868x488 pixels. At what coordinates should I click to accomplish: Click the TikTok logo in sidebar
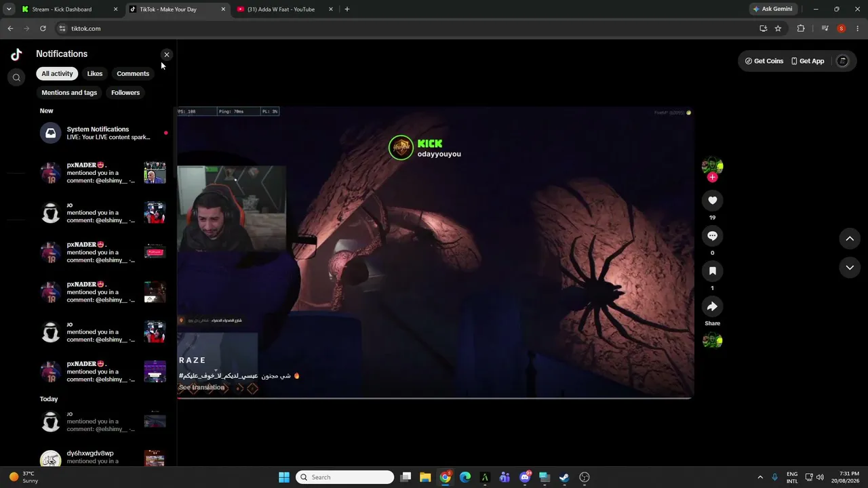[16, 54]
